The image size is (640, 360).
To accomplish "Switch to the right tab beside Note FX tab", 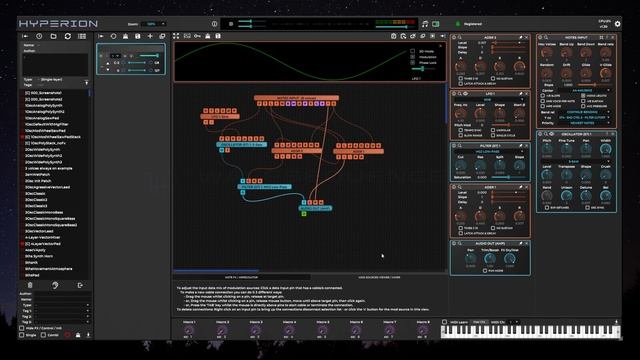I will [379, 277].
